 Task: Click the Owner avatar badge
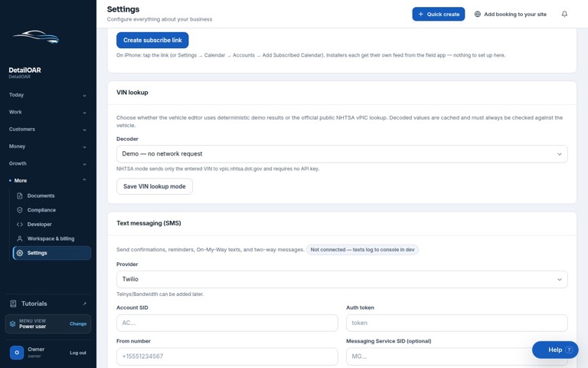pyautogui.click(x=17, y=353)
